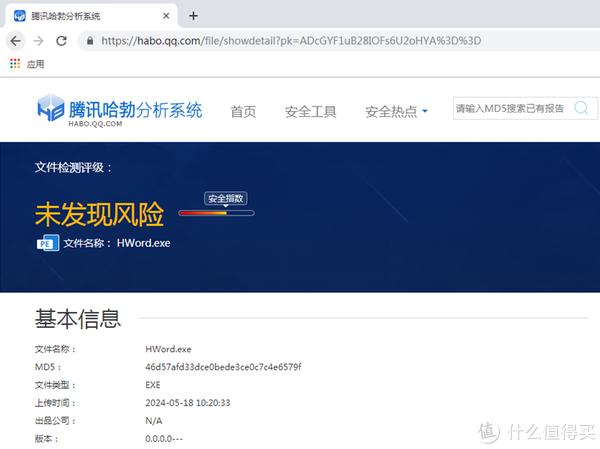Screen dimensions: 600x449
Task: Click the browser forward arrow
Action: (x=39, y=41)
